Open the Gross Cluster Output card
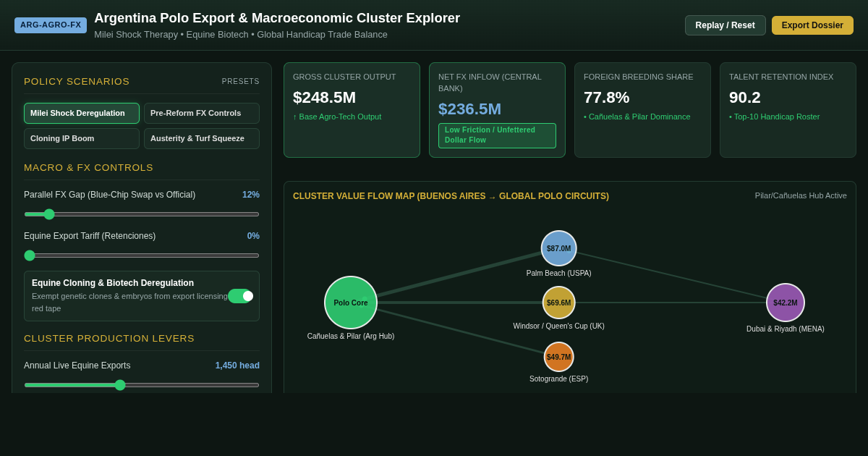The height and width of the screenshot is (456, 868). 352,110
